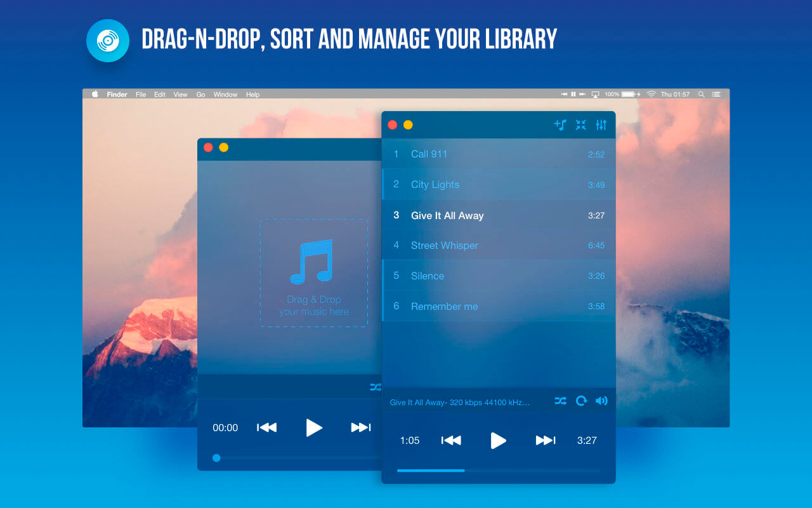
Task: Toggle repeat mode in the playlist player
Action: tap(581, 401)
